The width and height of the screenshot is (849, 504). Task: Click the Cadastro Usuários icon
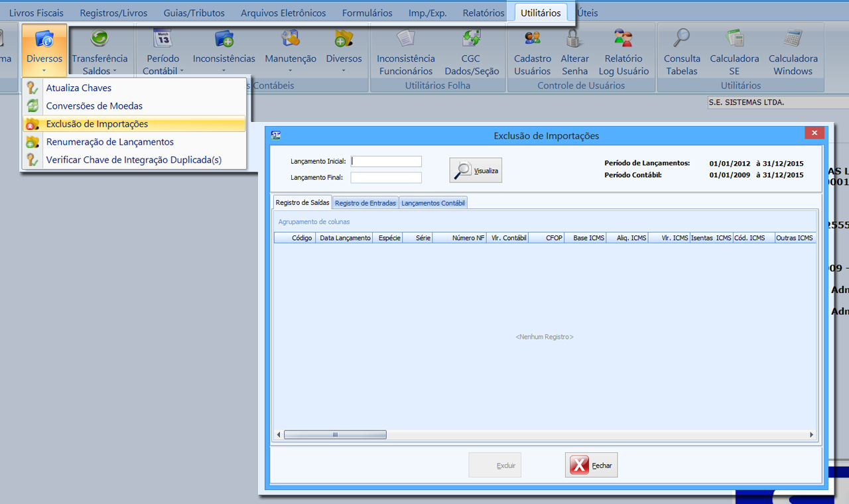(532, 39)
